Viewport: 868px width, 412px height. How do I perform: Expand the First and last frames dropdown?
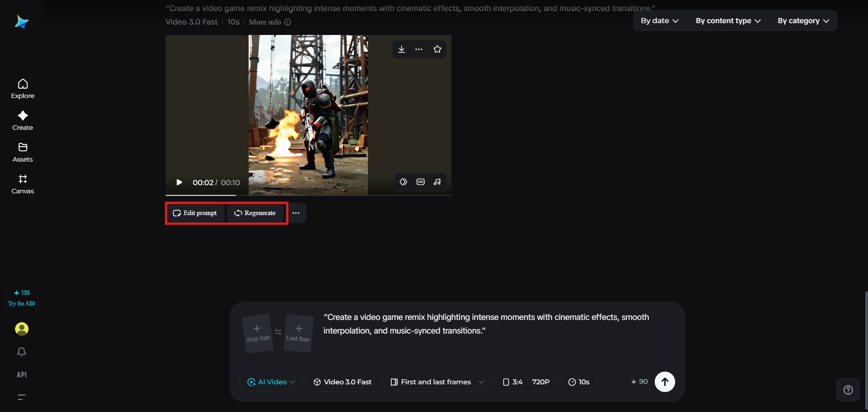(436, 382)
